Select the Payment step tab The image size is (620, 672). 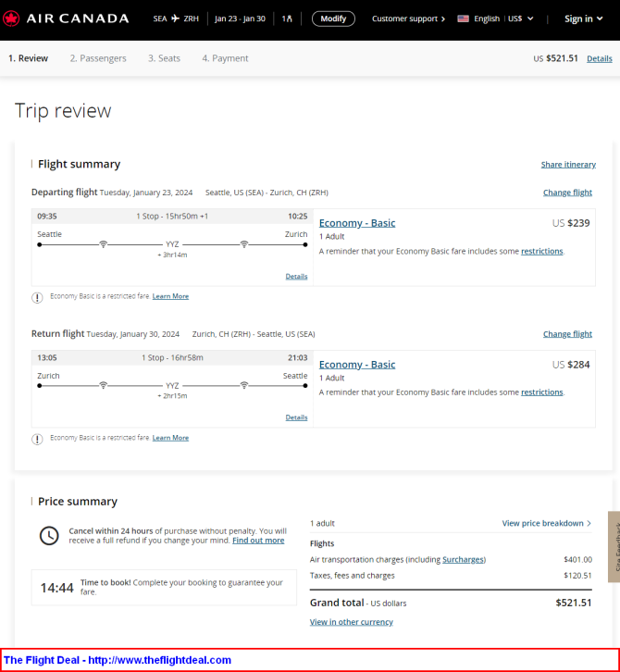pos(226,58)
